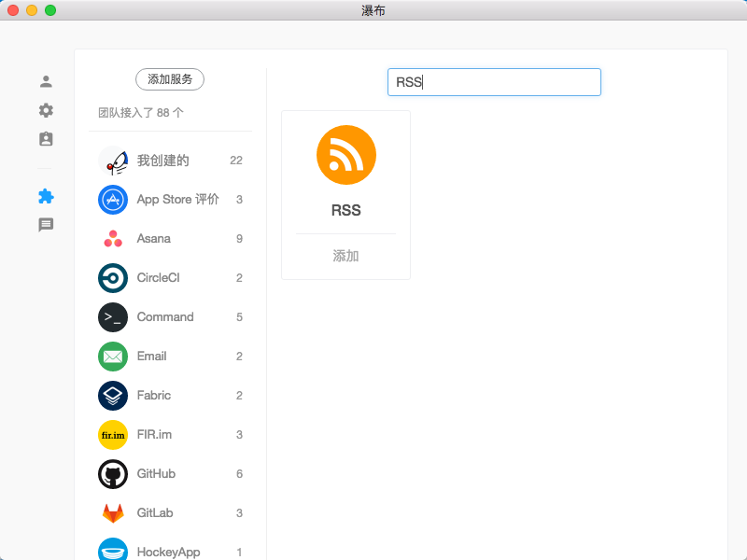Viewport: 747px width, 560px height.
Task: Select HockeyApp in the service list
Action: click(x=170, y=549)
